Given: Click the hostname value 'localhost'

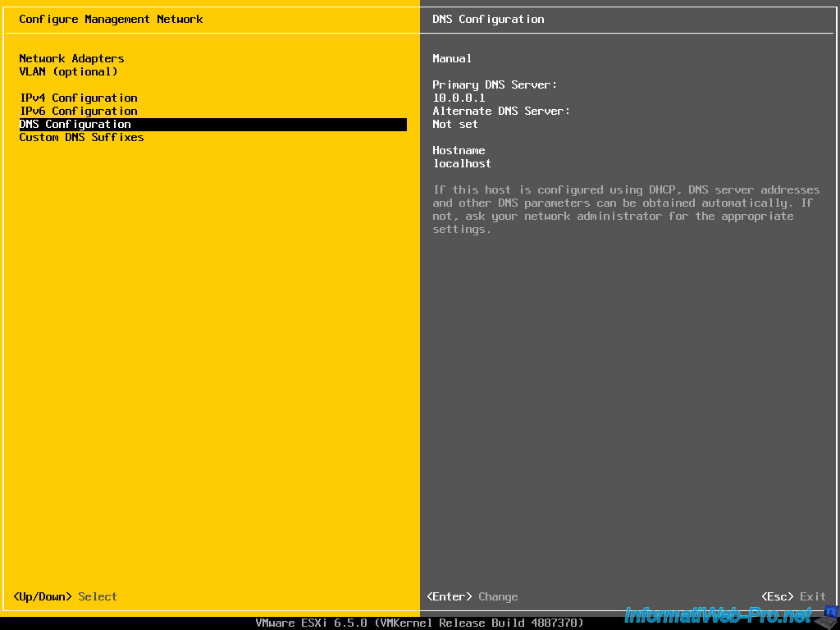Looking at the screenshot, I should coord(462,163).
